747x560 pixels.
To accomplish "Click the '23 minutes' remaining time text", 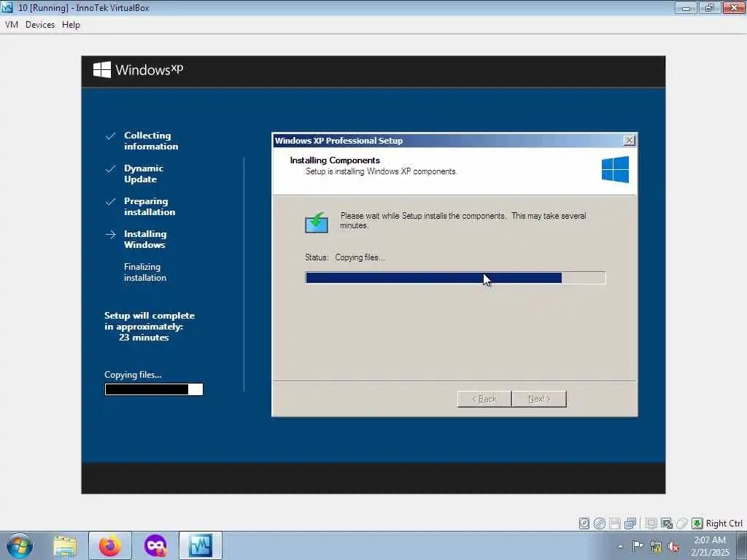I will 144,338.
